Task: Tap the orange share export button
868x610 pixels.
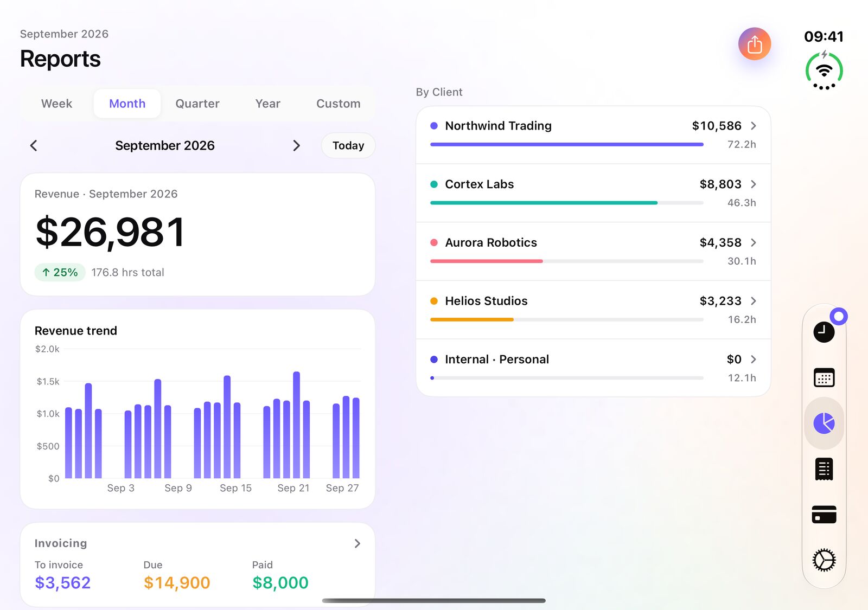Action: (x=754, y=44)
